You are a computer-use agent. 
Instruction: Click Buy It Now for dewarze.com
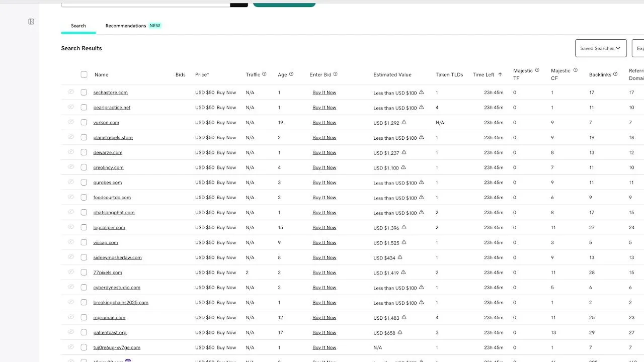pos(325,152)
